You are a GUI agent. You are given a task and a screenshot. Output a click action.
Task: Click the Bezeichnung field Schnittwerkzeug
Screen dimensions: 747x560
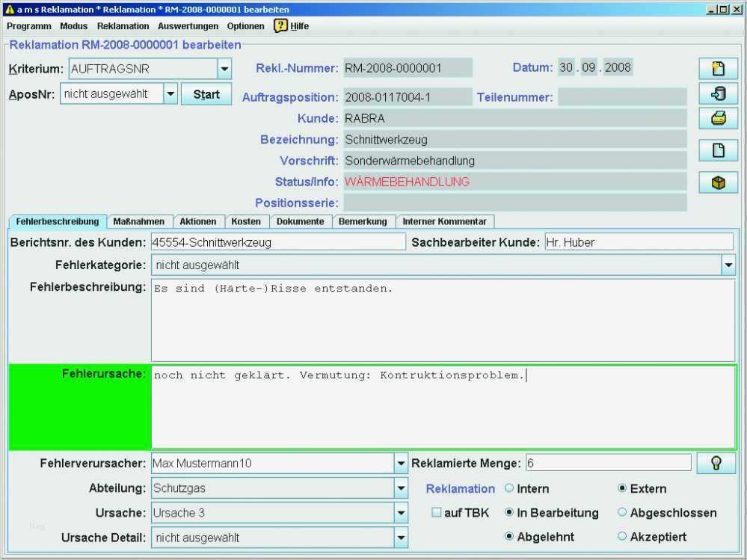[515, 140]
